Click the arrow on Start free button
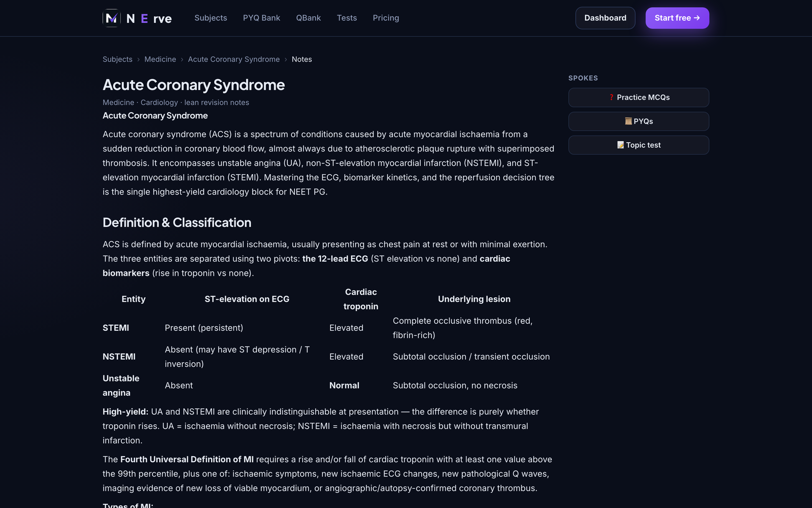The width and height of the screenshot is (812, 508). coord(697,18)
